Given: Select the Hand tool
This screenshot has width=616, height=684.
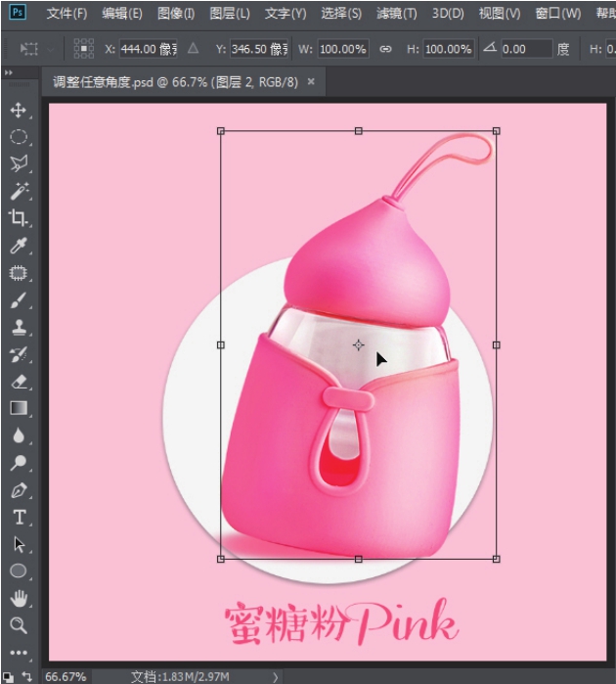Looking at the screenshot, I should (18, 598).
